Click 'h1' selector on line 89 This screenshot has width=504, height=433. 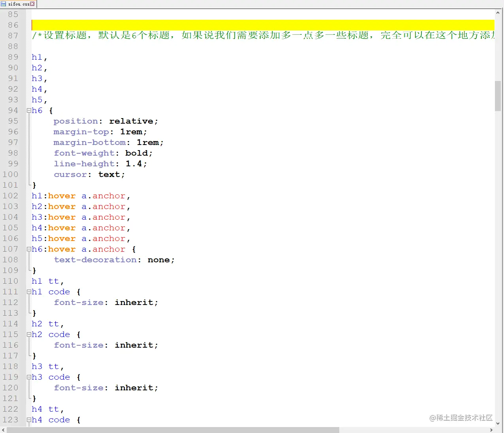[x=37, y=57]
